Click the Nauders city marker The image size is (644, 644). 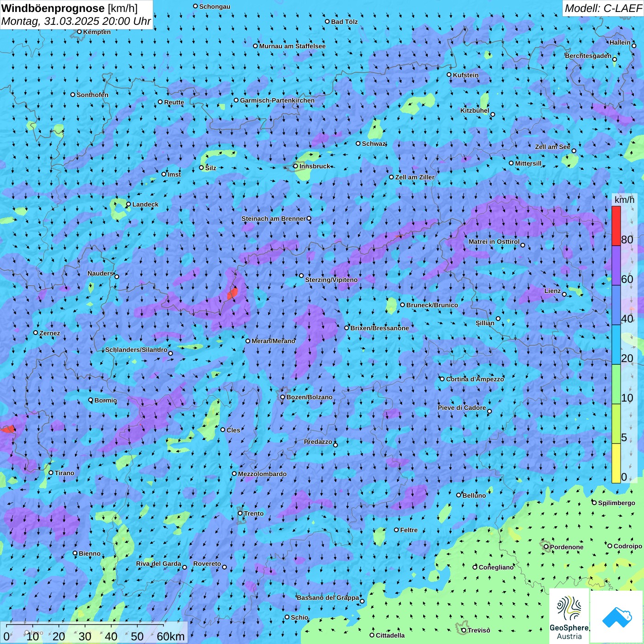[117, 276]
